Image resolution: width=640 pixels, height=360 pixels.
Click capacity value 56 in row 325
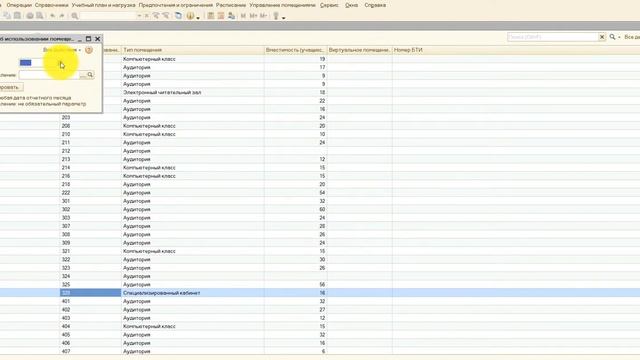pyautogui.click(x=322, y=284)
